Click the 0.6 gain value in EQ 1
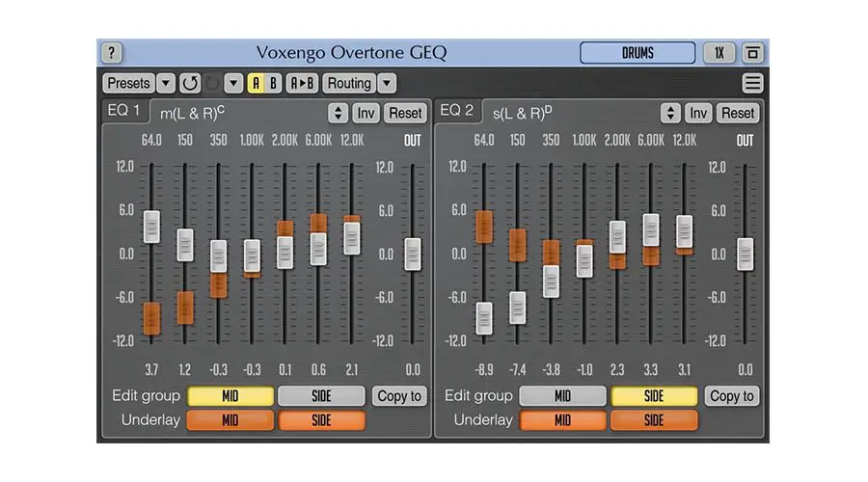The width and height of the screenshot is (868, 482). (x=318, y=369)
